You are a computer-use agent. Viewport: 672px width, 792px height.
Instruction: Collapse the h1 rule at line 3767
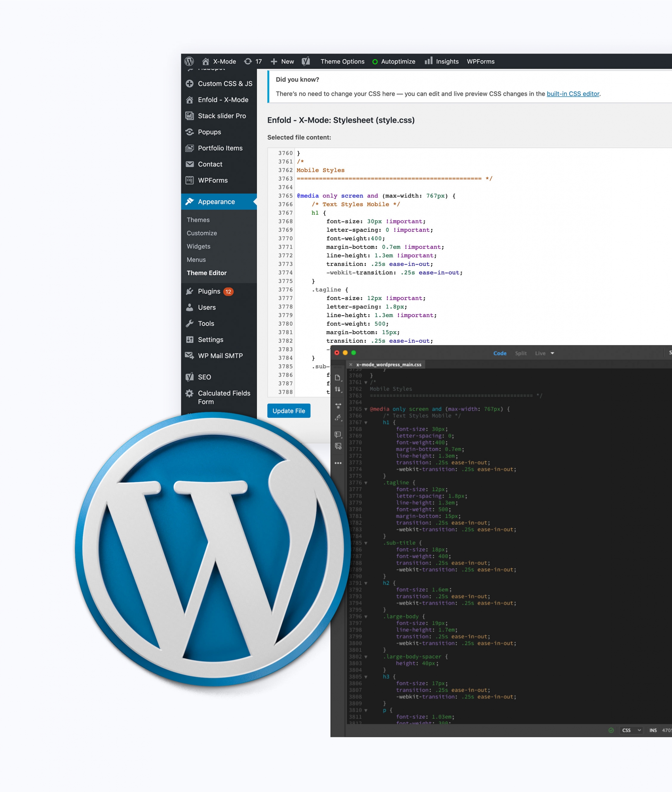366,423
